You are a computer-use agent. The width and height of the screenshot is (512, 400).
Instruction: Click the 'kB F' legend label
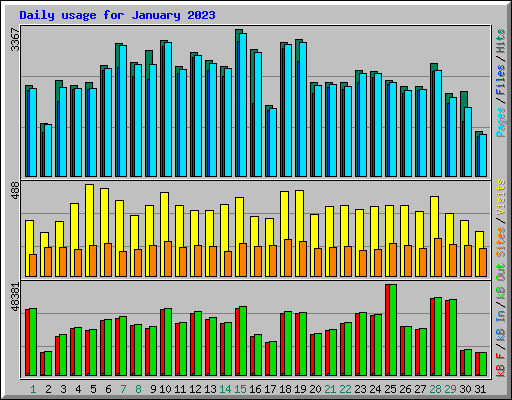point(501,365)
